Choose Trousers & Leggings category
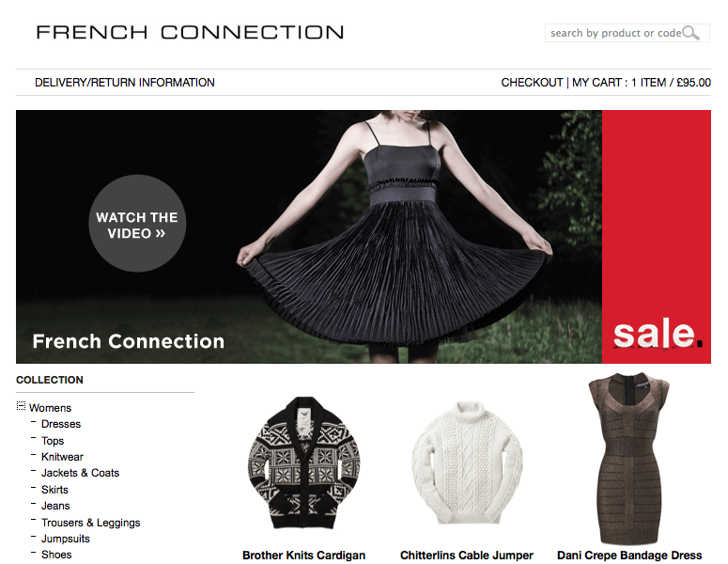Image resolution: width=728 pixels, height=564 pixels. [x=90, y=523]
